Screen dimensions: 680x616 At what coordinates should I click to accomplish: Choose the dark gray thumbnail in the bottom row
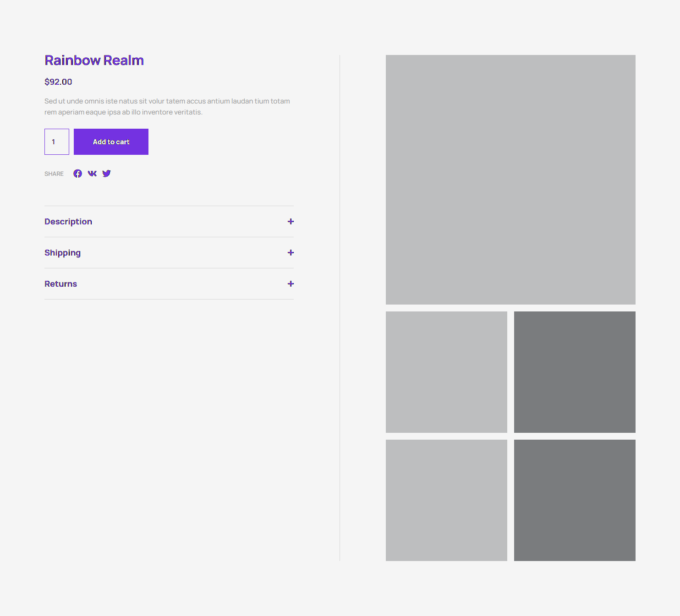pos(575,500)
